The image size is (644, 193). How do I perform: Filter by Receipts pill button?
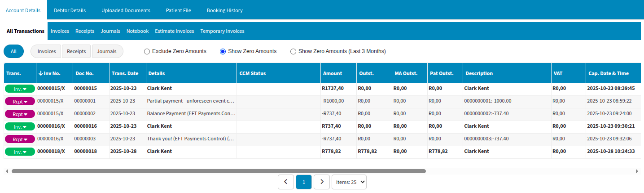(76, 51)
